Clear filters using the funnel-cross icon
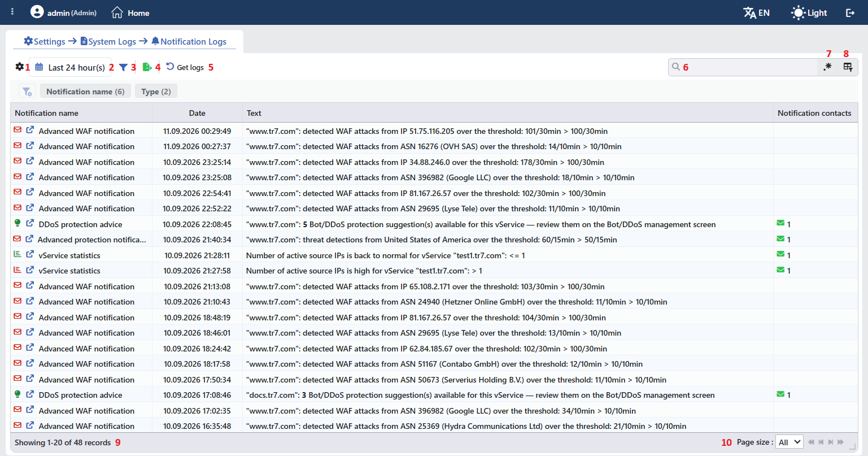The height and width of the screenshot is (456, 868). [27, 92]
